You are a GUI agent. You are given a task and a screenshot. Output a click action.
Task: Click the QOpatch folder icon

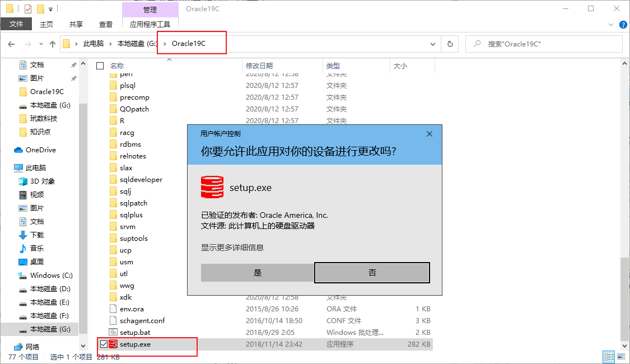(113, 109)
